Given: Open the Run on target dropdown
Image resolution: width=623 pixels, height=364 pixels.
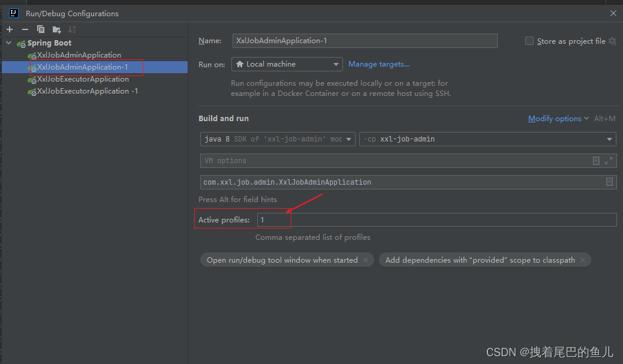Looking at the screenshot, I should pos(287,64).
